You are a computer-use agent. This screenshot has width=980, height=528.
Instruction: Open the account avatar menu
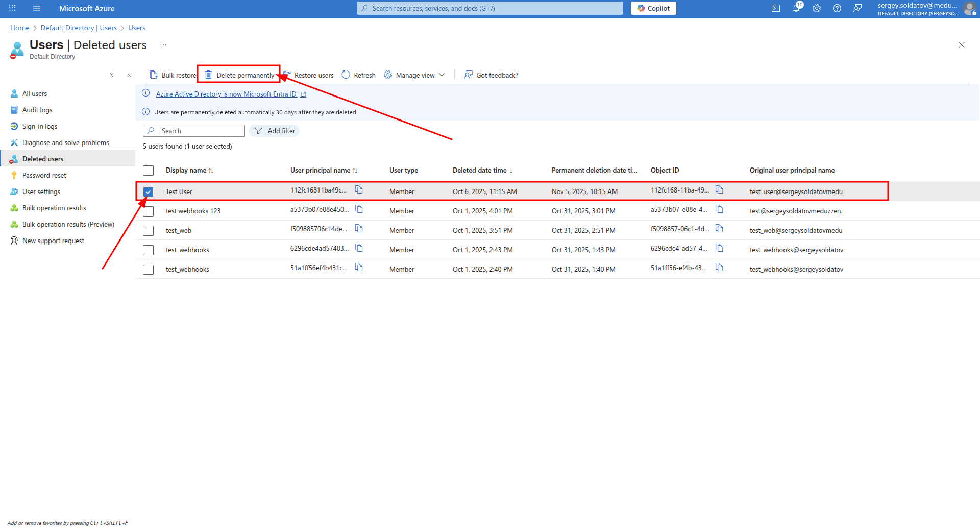point(969,8)
